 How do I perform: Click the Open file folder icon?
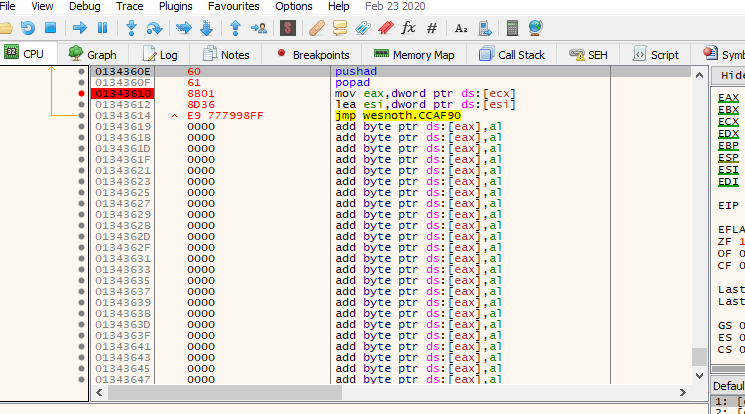point(5,28)
